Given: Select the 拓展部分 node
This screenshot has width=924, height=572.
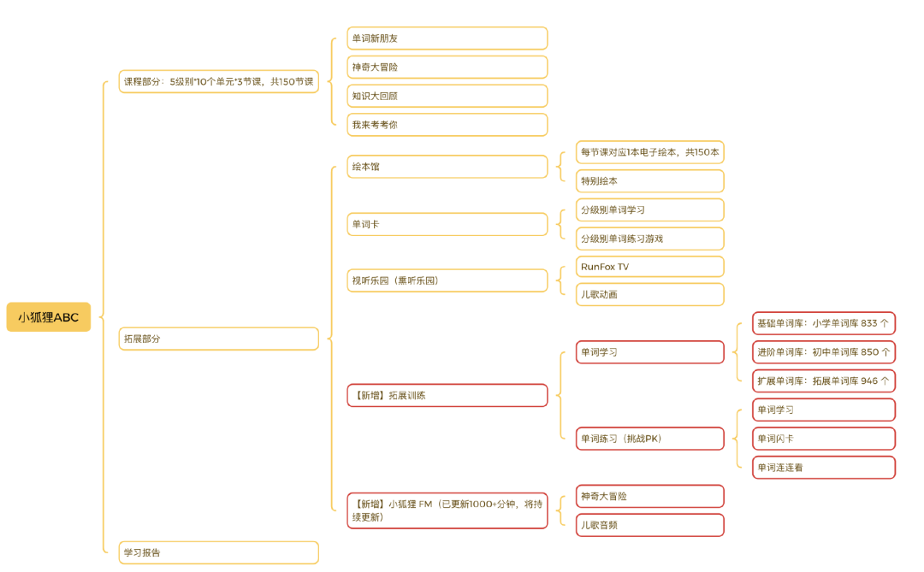Looking at the screenshot, I should [x=218, y=339].
